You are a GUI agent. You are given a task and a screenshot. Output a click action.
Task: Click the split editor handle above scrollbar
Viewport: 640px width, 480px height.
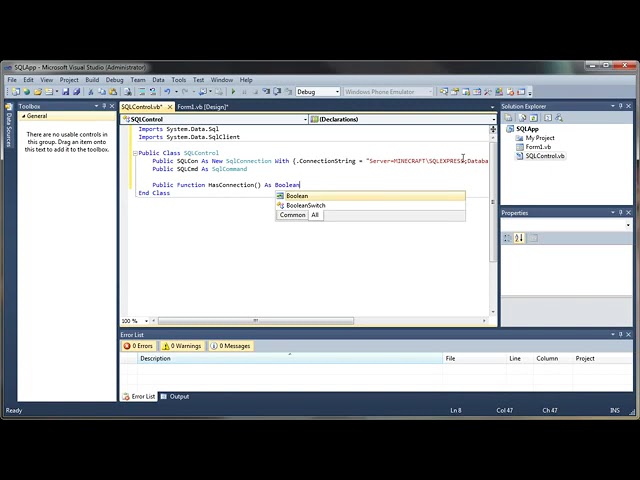click(493, 129)
